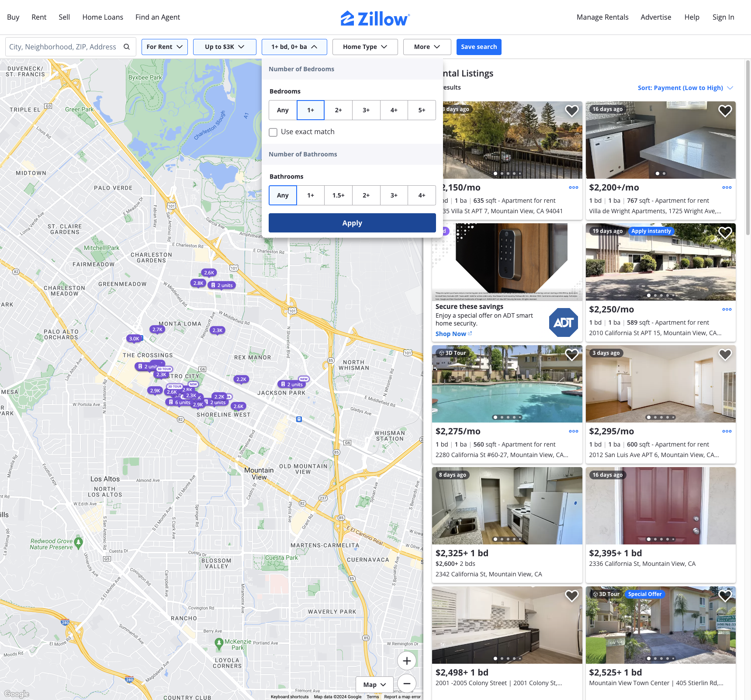Select 2+ bedrooms option
The height and width of the screenshot is (700, 751).
338,110
